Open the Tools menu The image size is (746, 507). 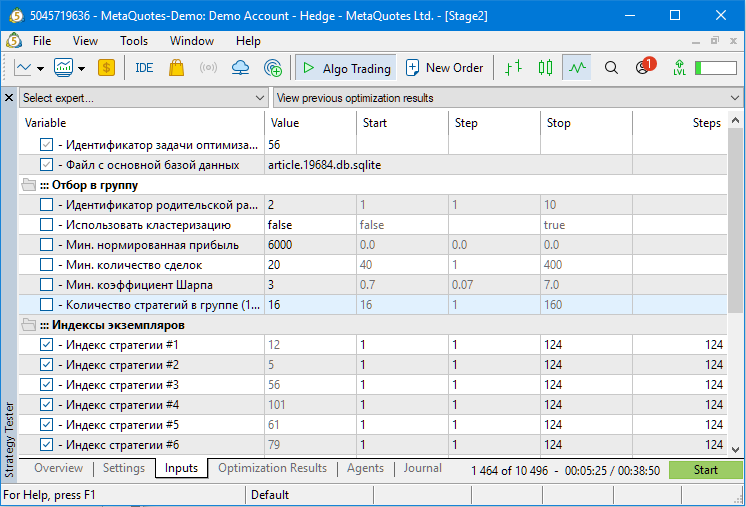(134, 41)
